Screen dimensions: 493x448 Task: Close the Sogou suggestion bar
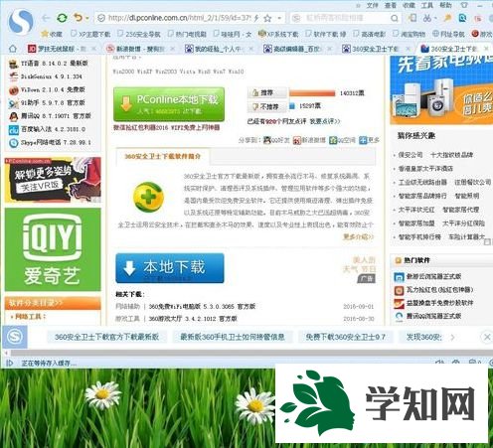point(487,337)
